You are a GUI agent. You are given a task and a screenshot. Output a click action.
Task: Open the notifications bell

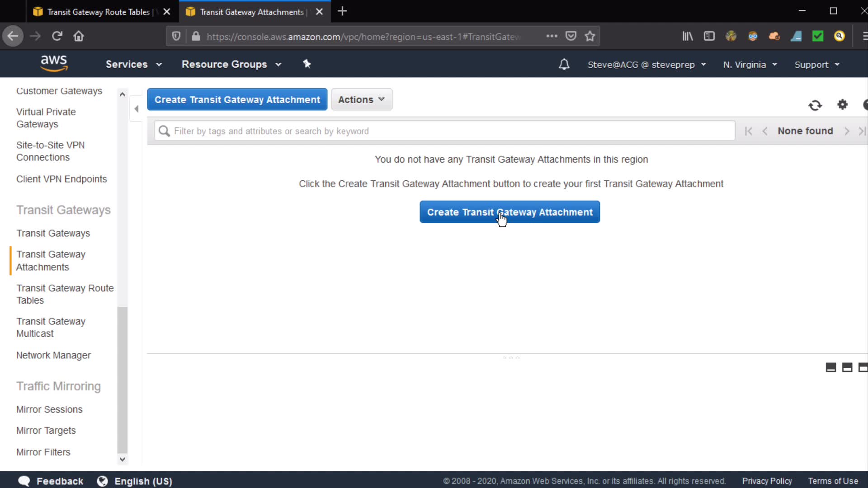click(564, 64)
